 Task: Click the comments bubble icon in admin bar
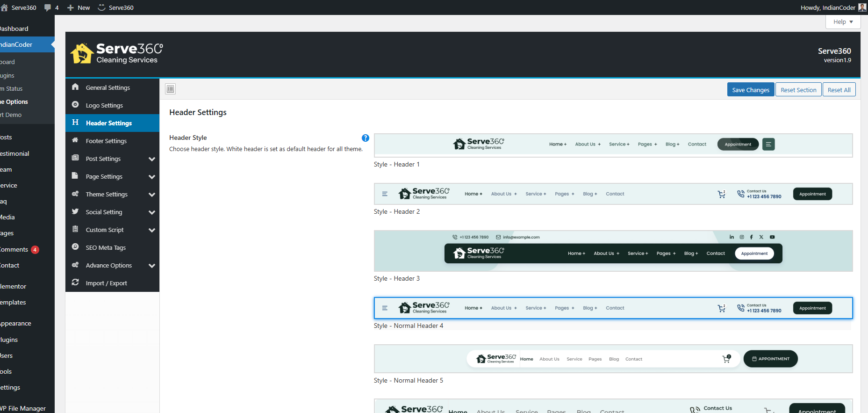tap(48, 7)
